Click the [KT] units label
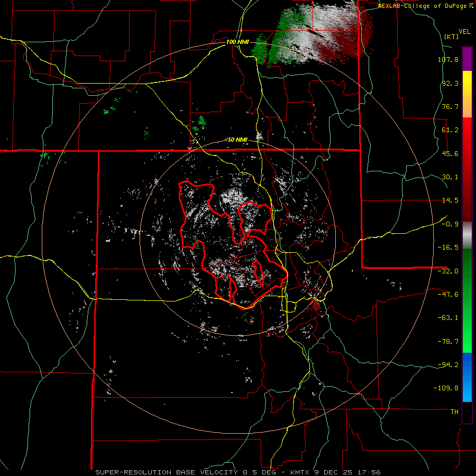 [451, 36]
